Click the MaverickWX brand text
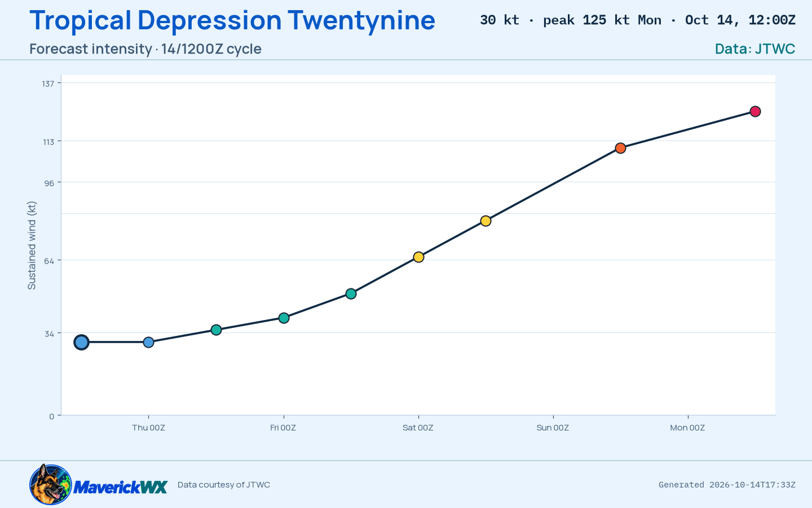Image resolution: width=812 pixels, height=508 pixels. pyautogui.click(x=120, y=487)
